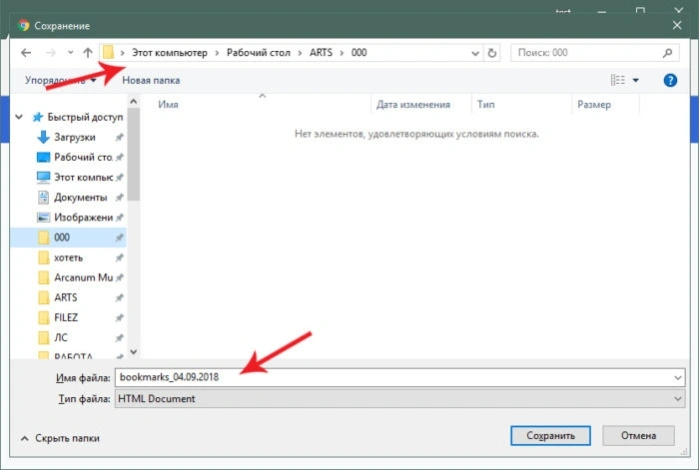Image resolution: width=699 pixels, height=470 pixels.
Task: Open the Тип файла HTML Document dropdown
Action: tap(400, 399)
